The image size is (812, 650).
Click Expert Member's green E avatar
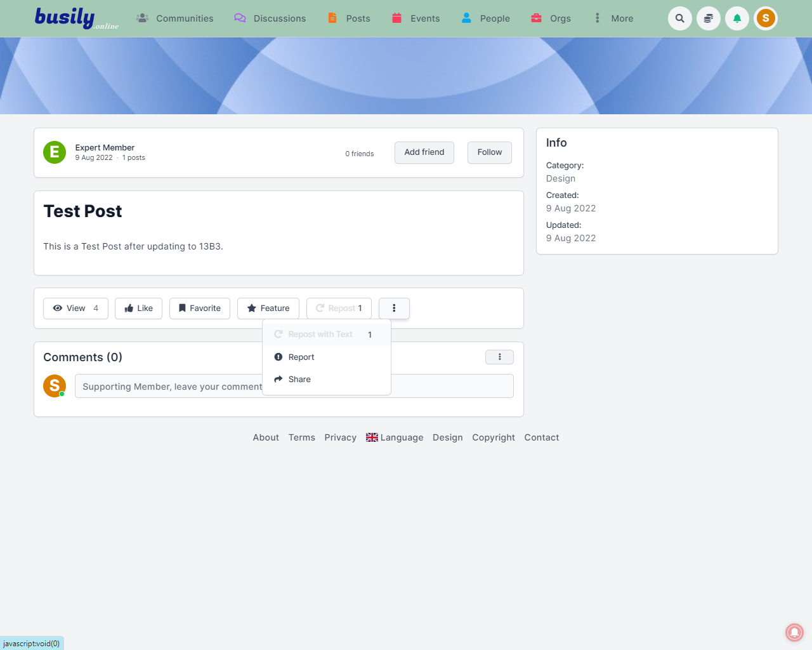55,152
